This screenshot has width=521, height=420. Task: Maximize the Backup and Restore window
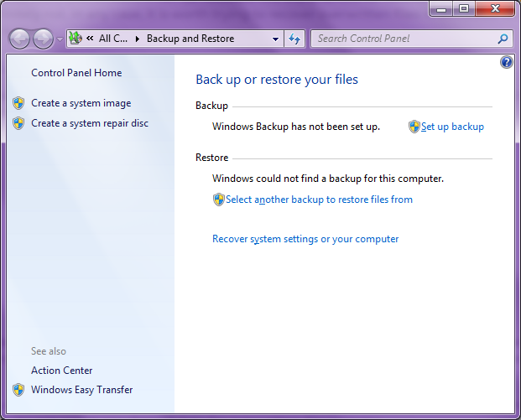(464, 9)
